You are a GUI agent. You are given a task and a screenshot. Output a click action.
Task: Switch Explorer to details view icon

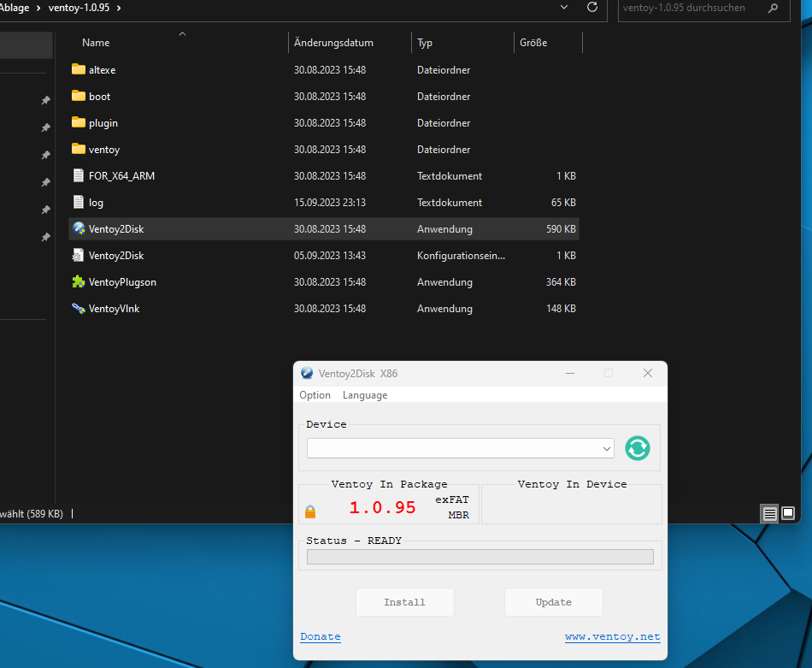[x=769, y=513]
